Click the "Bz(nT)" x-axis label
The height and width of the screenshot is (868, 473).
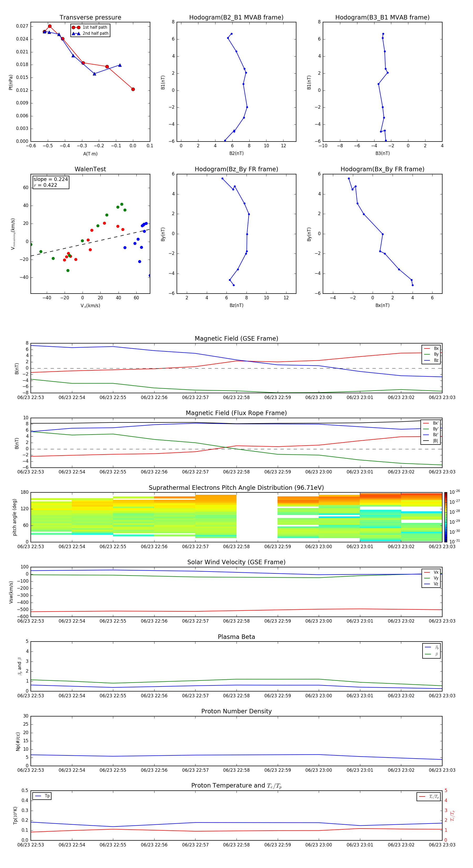pos(236,305)
